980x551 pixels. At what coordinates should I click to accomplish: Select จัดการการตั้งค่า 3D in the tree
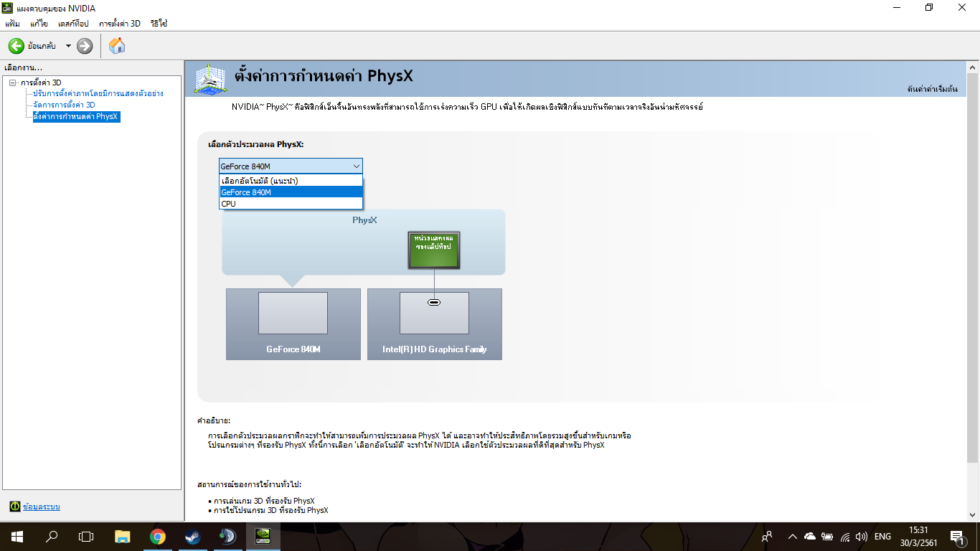(64, 105)
